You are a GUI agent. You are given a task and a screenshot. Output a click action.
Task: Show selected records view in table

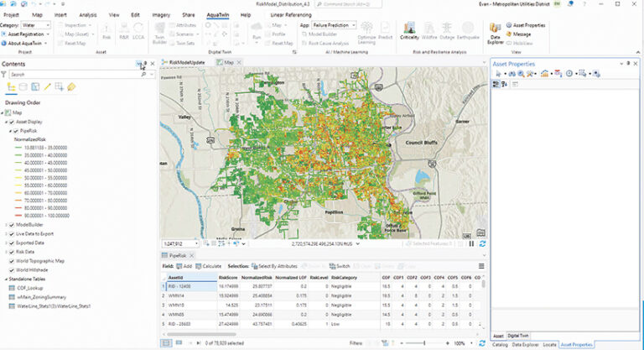[179, 342]
